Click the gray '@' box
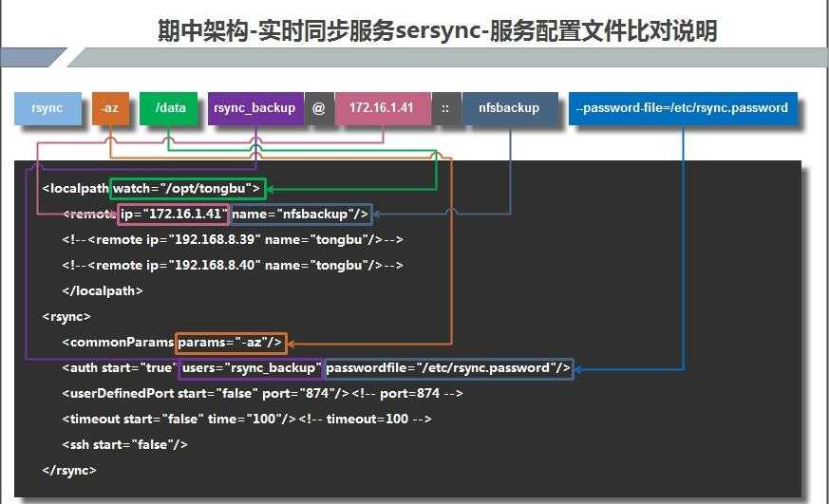829x504 pixels. [319, 108]
